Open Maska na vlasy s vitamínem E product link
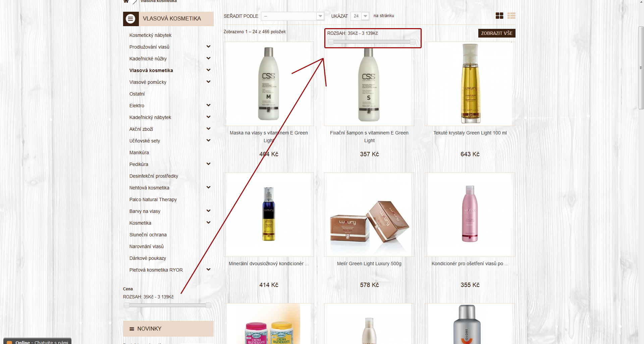The width and height of the screenshot is (644, 344). (x=269, y=137)
